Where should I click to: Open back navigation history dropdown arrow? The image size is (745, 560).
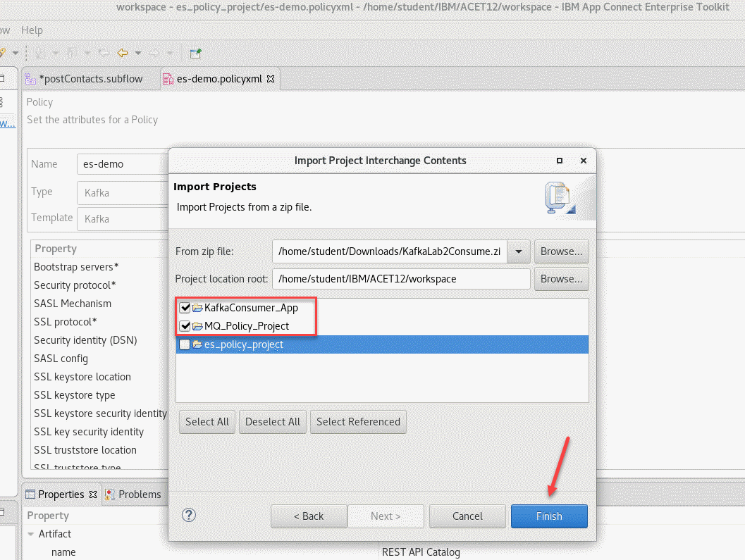pyautogui.click(x=137, y=53)
